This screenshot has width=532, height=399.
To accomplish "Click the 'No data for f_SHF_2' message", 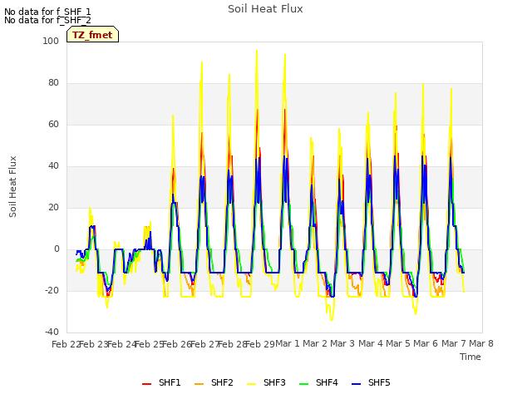I will 47,20.
